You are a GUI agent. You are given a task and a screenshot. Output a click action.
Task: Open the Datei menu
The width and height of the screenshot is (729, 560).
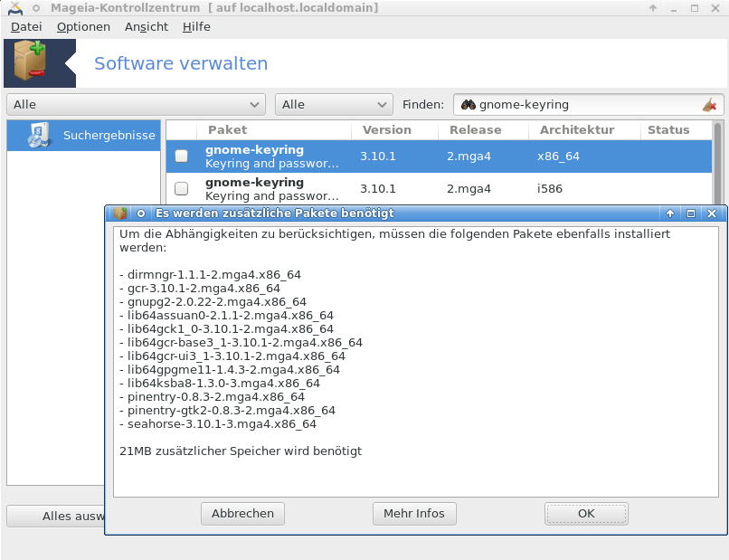[x=26, y=27]
